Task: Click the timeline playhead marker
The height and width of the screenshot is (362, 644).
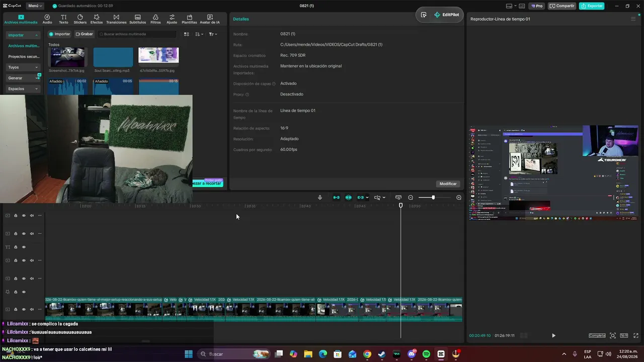Action: (401, 205)
